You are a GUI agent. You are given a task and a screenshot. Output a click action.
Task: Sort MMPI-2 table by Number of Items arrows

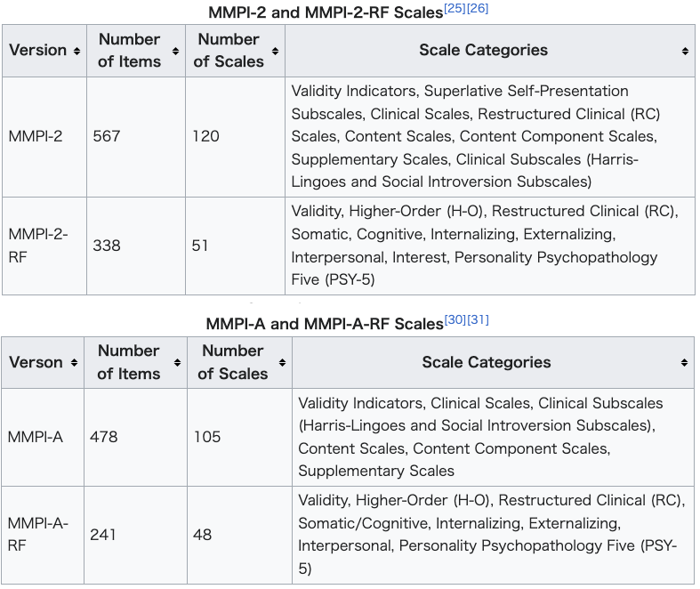pyautogui.click(x=175, y=52)
